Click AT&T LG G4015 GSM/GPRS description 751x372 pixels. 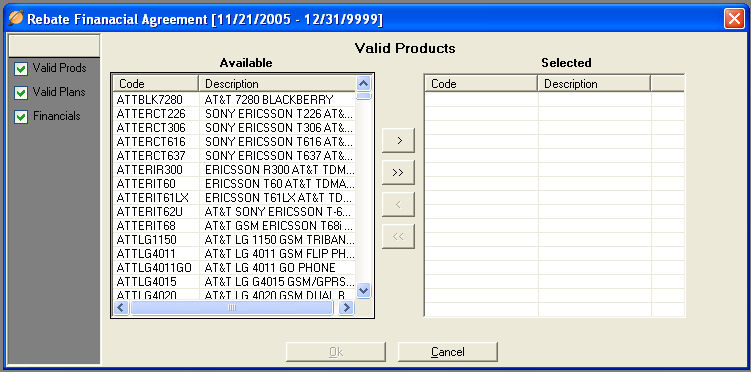point(280,282)
